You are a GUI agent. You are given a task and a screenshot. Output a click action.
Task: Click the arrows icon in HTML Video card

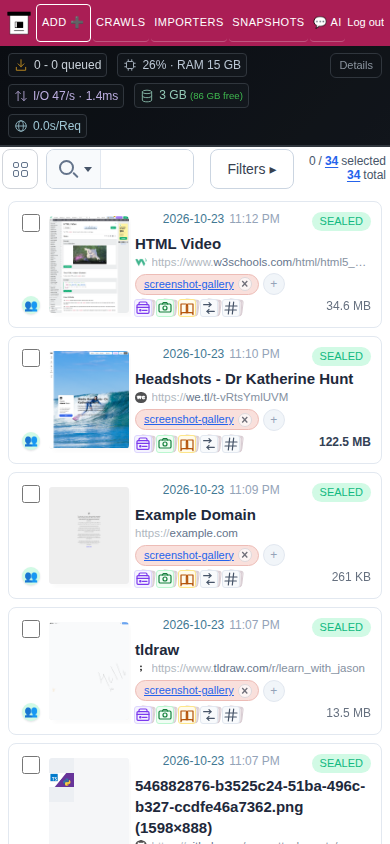[209, 308]
